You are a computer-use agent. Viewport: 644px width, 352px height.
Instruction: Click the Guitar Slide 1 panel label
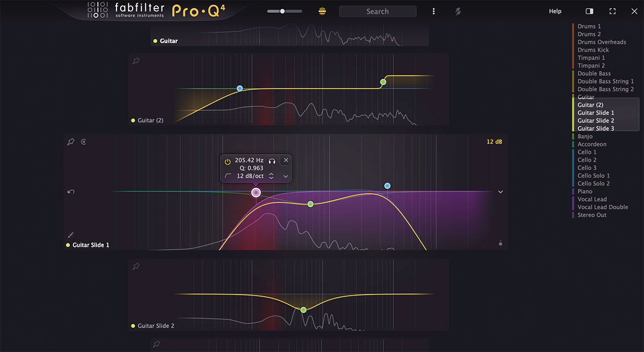pyautogui.click(x=91, y=245)
